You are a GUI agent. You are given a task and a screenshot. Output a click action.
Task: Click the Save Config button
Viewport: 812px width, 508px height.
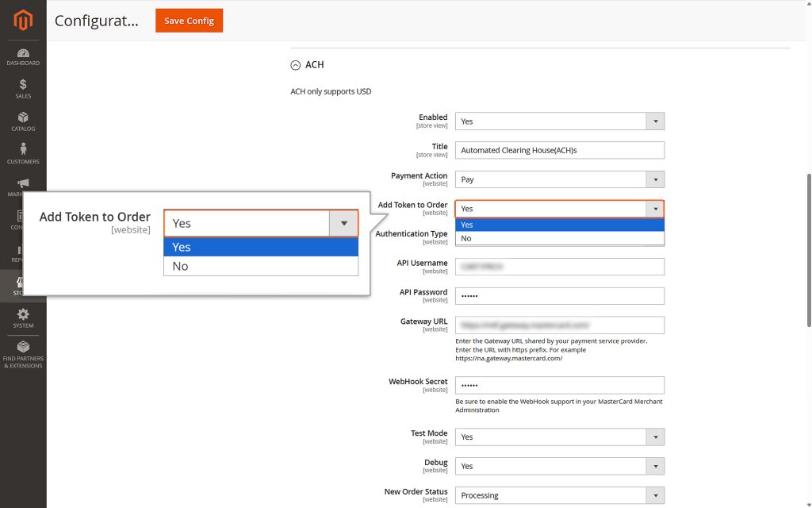[x=189, y=21]
